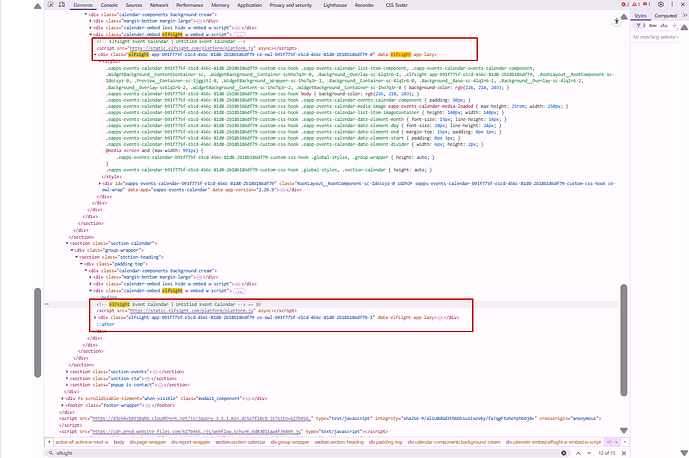Click the accessibility tree toggle button

click(x=616, y=21)
